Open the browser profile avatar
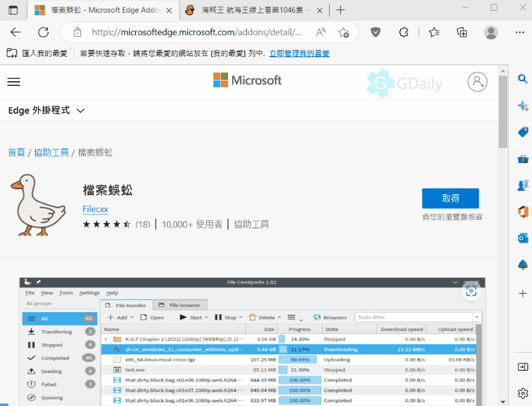This screenshot has width=532, height=406. coord(491,32)
